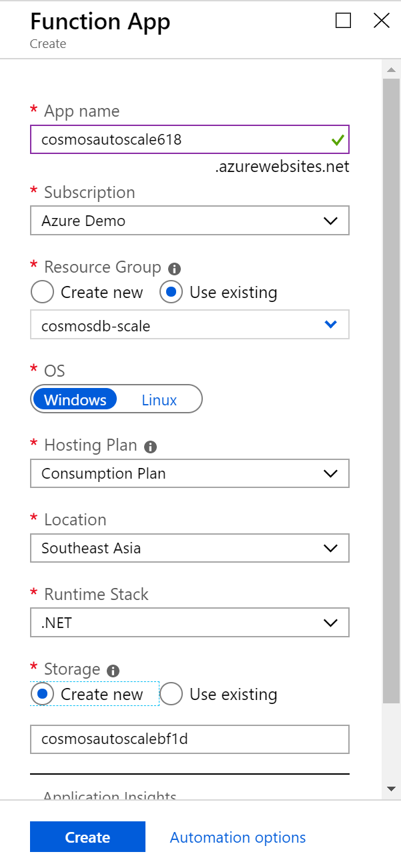Open the Runtime Stack .NET dropdown

(x=189, y=623)
